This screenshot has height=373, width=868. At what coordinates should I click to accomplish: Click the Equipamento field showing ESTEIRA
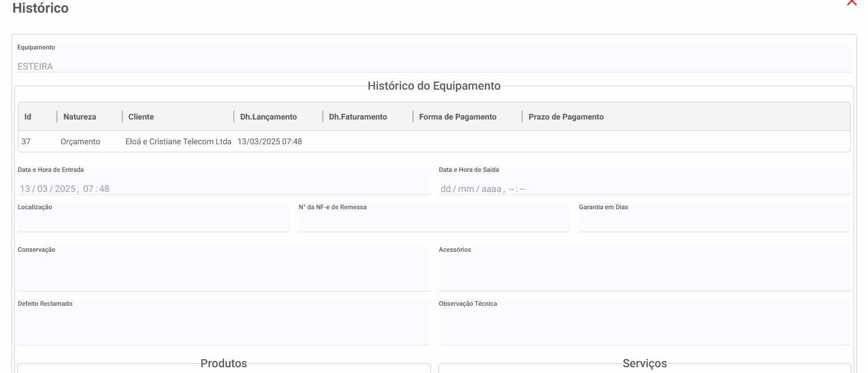[434, 58]
